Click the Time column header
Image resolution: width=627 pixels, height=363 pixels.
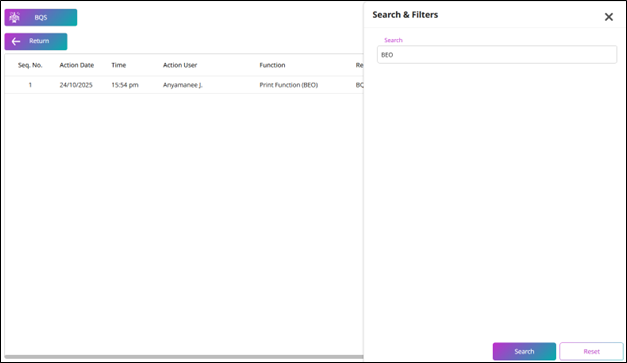point(119,65)
